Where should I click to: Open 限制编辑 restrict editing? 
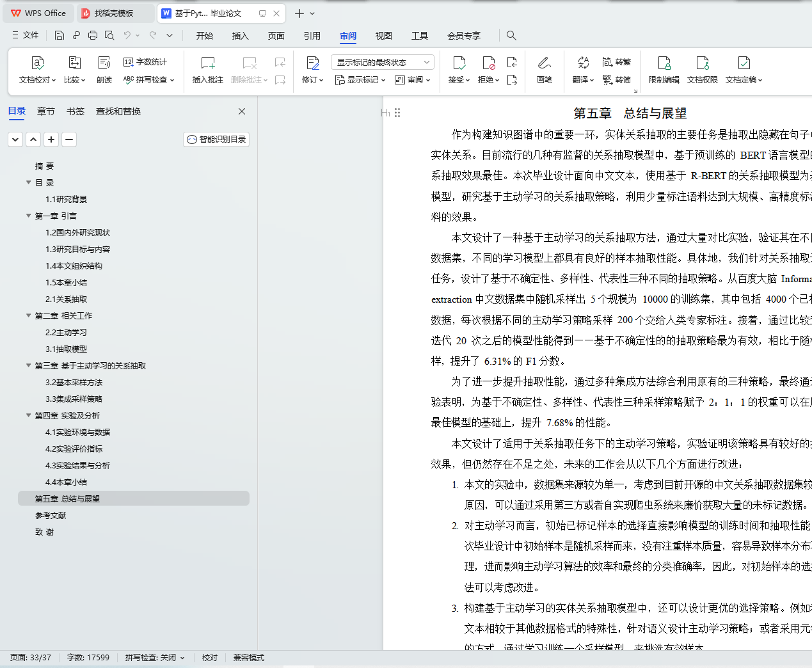point(664,70)
